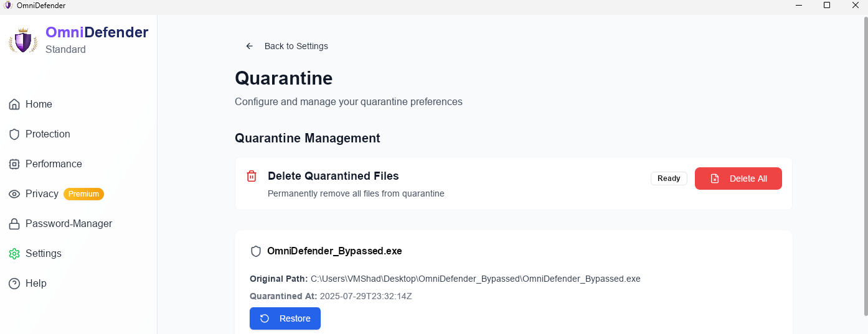
Task: Click the quarantined timestamp 2025-07-29T23:32:14Z
Action: [366, 296]
